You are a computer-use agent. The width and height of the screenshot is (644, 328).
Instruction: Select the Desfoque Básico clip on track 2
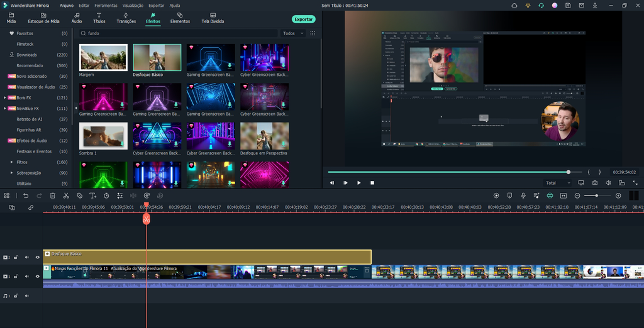click(x=207, y=257)
